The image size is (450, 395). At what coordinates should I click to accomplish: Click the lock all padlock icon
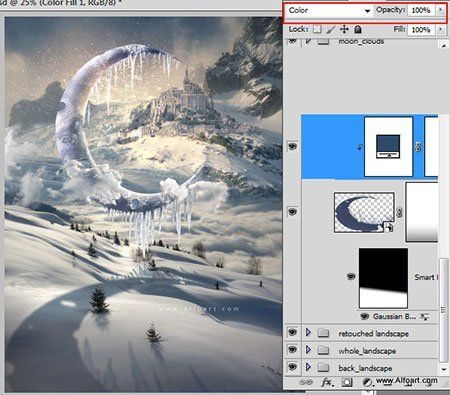pyautogui.click(x=358, y=29)
